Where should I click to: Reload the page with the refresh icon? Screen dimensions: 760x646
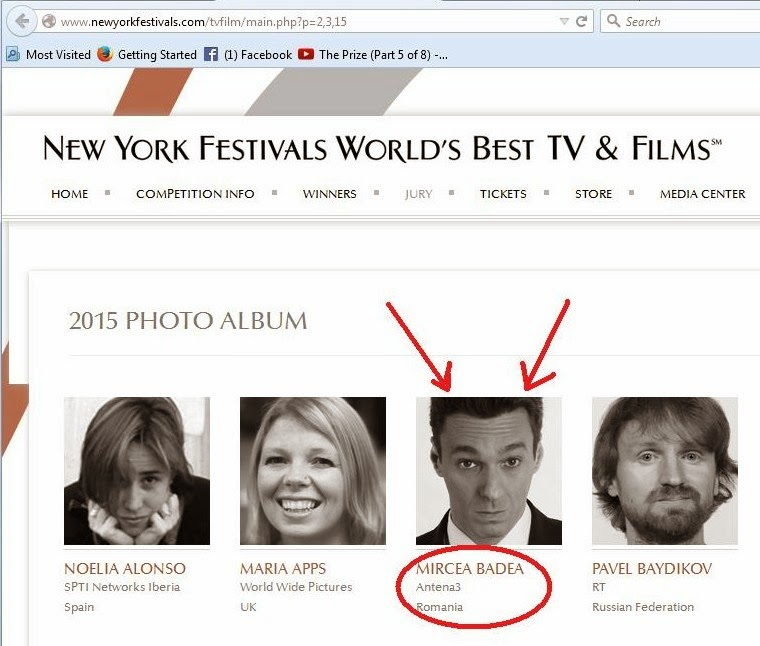coord(582,20)
